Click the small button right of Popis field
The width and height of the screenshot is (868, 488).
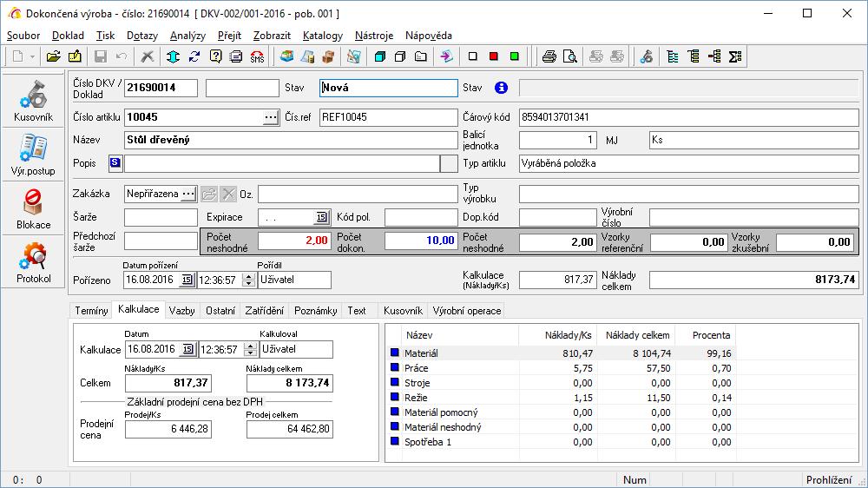click(449, 163)
